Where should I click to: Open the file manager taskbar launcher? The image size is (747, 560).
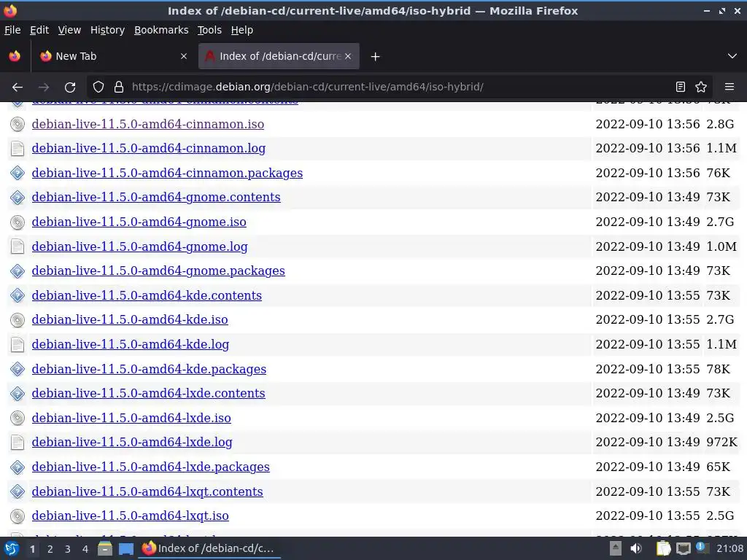pos(105,549)
